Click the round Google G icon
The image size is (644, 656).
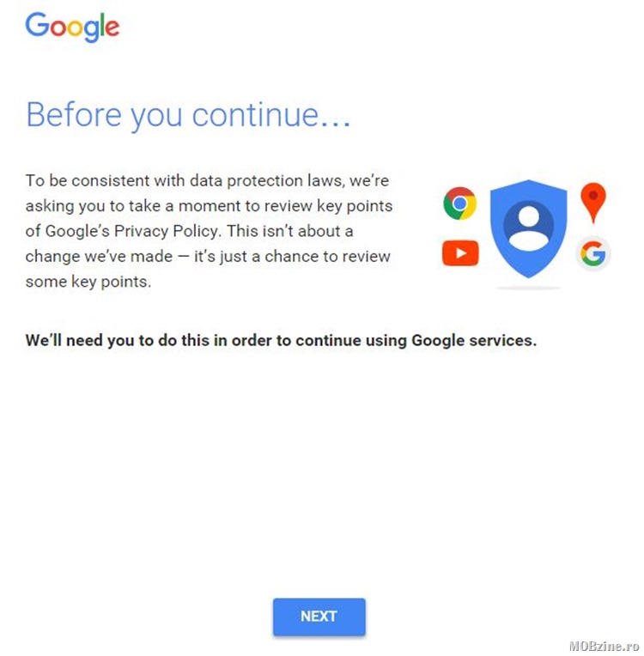pyautogui.click(x=593, y=253)
